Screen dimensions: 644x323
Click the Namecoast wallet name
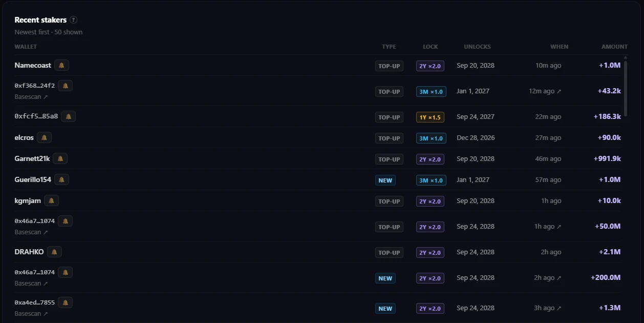tap(33, 66)
